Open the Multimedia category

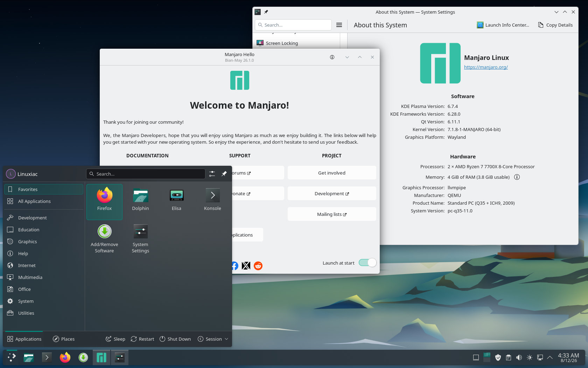pos(44,277)
